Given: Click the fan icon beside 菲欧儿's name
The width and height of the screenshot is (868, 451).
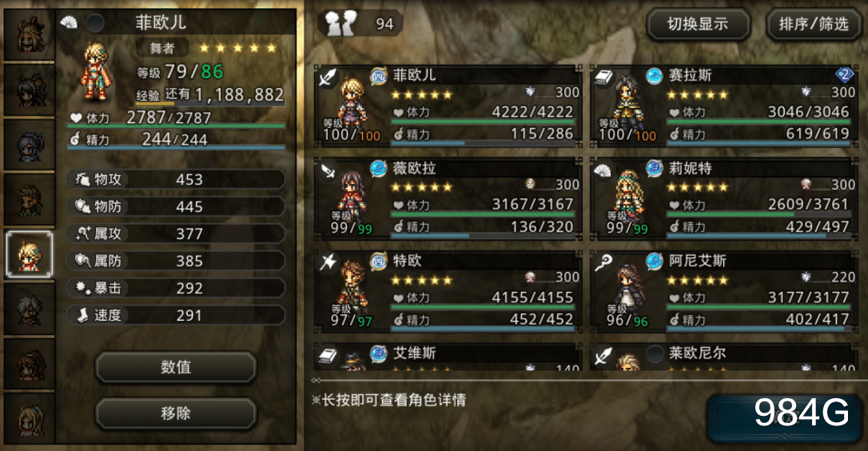Looking at the screenshot, I should [x=69, y=22].
